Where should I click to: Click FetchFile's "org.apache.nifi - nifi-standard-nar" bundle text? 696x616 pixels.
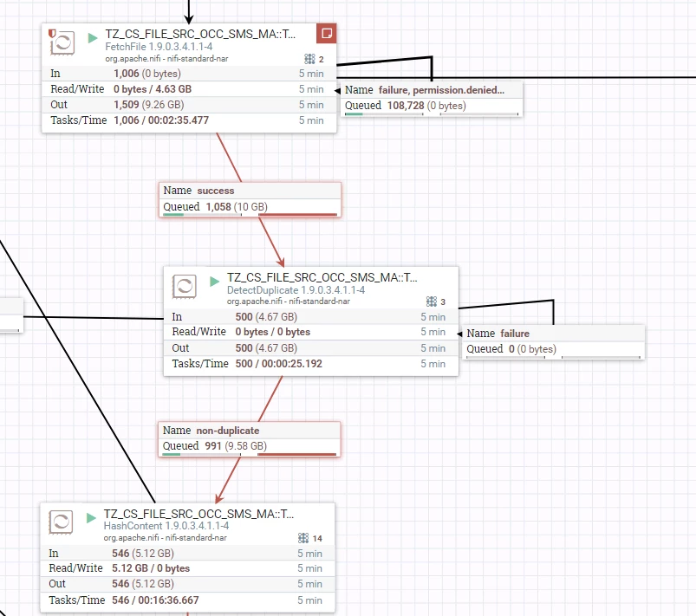166,59
